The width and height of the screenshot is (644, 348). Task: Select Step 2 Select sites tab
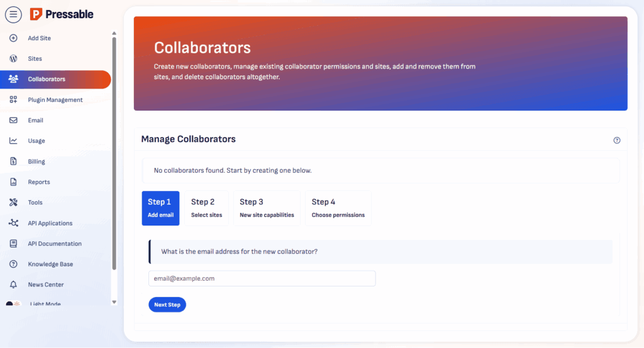[206, 208]
